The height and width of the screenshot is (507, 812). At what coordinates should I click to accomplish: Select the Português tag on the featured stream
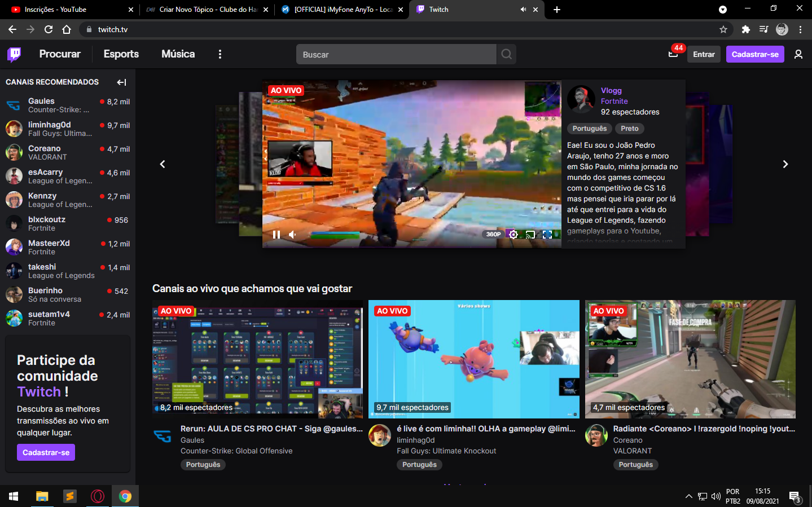click(590, 129)
